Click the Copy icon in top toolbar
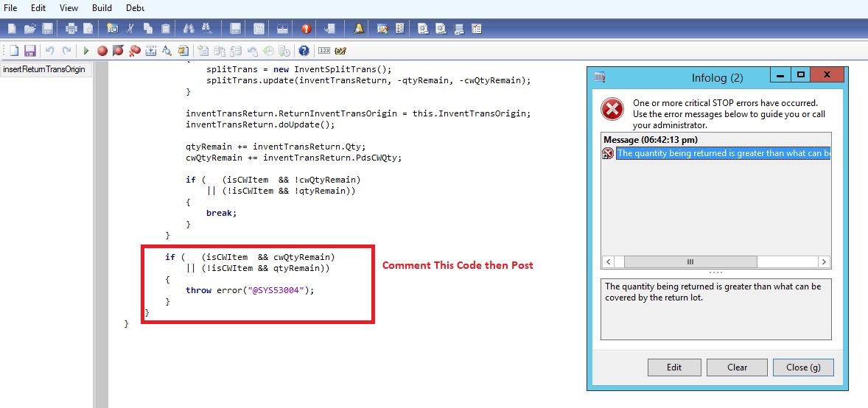The image size is (868, 408). (148, 28)
